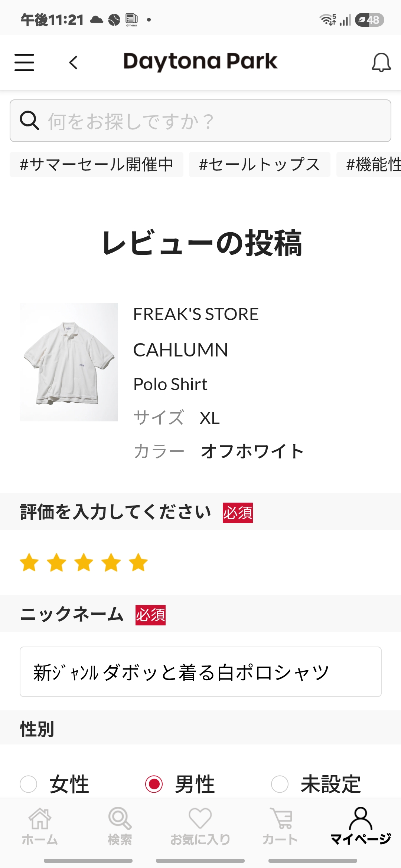Open the hamburger menu
Image resolution: width=401 pixels, height=868 pixels.
pyautogui.click(x=24, y=62)
